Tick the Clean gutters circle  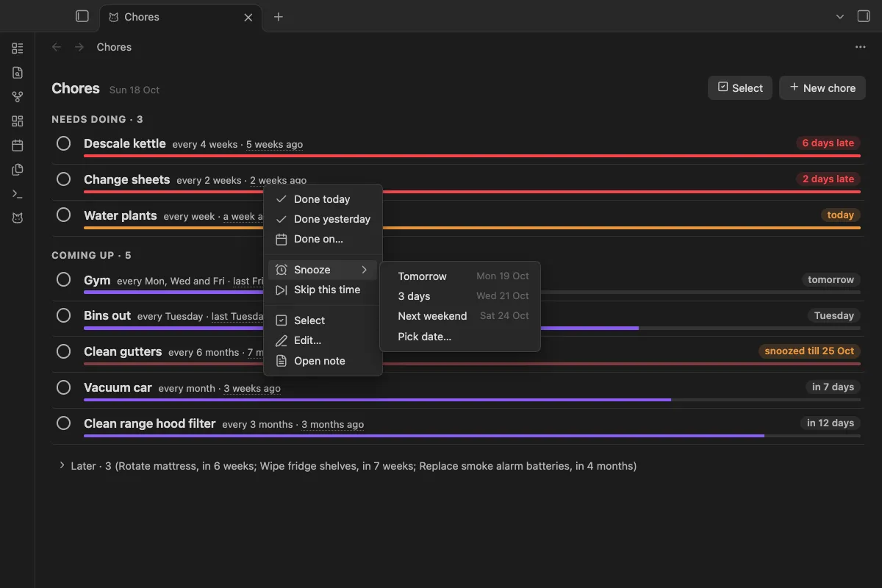point(64,351)
